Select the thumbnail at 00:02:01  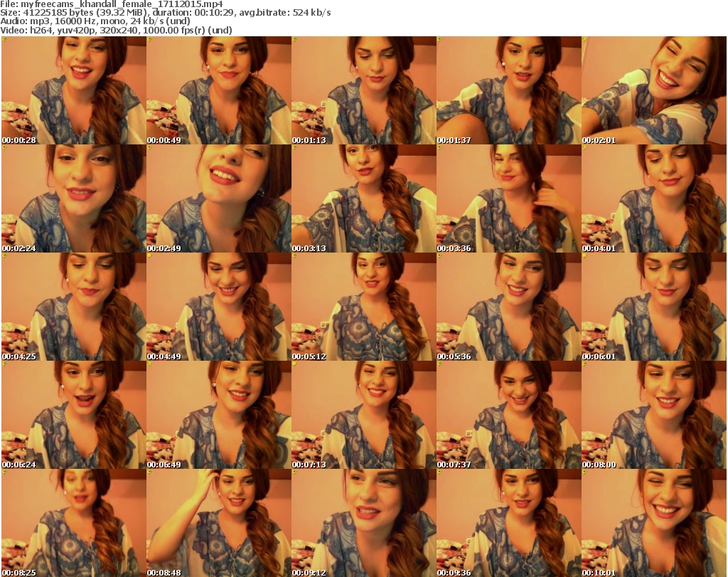(x=654, y=90)
